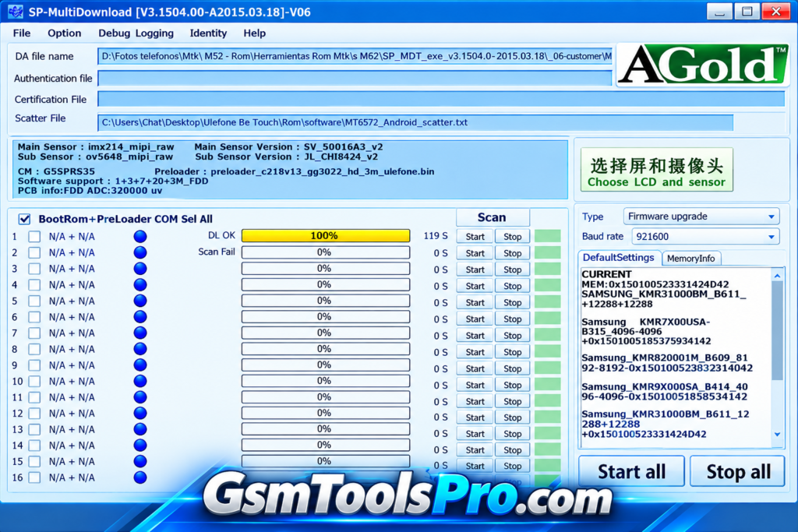Check the box for port 16
Viewport: 798px width, 532px height.
[34, 477]
